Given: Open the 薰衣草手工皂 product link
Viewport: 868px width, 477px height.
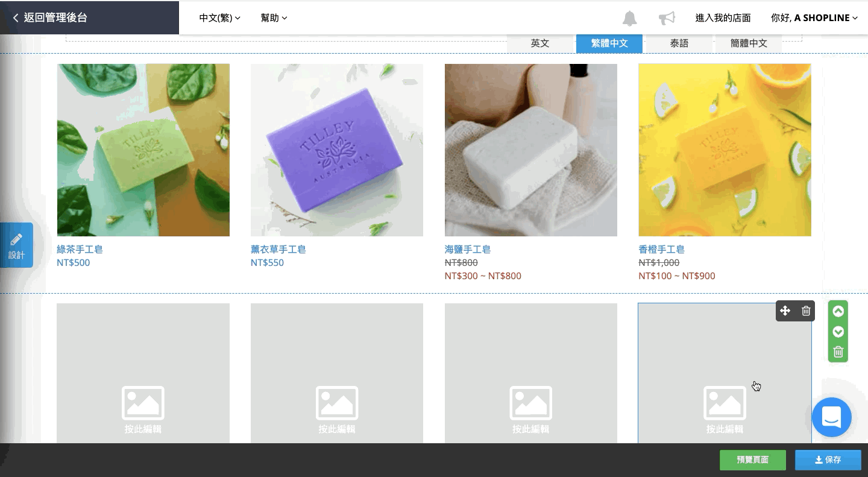Looking at the screenshot, I should pos(278,249).
